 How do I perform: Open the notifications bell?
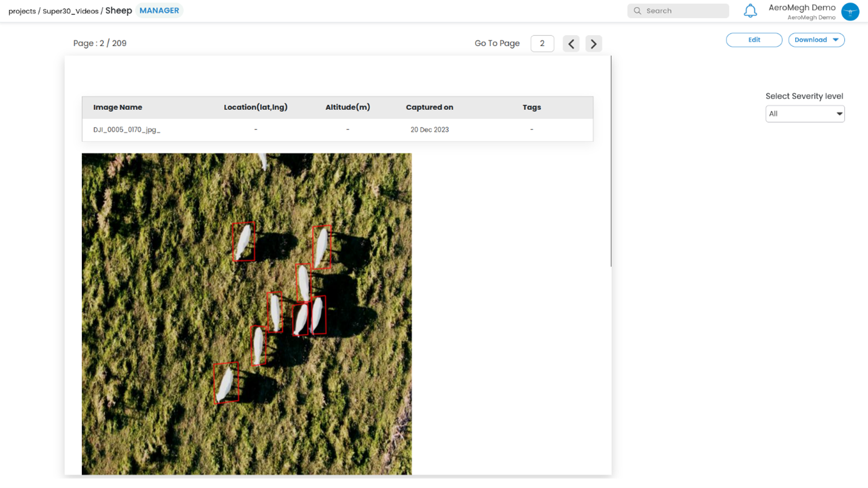click(x=750, y=11)
